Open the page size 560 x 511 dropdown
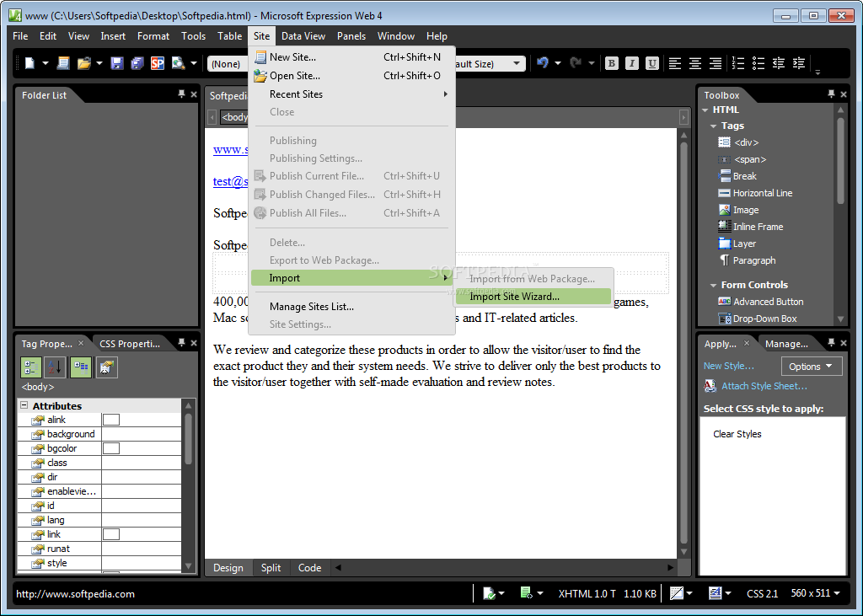The width and height of the screenshot is (863, 616). 816,593
